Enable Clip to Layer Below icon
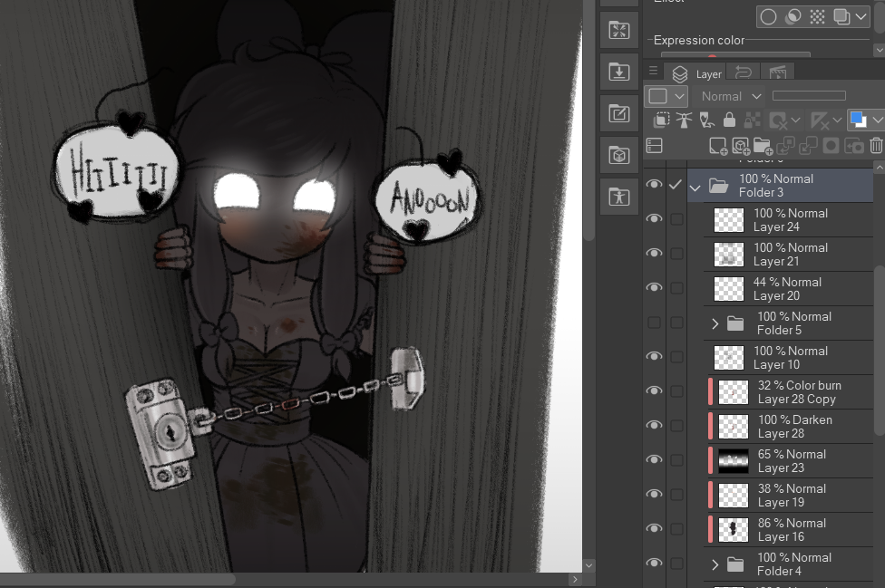 pos(661,120)
